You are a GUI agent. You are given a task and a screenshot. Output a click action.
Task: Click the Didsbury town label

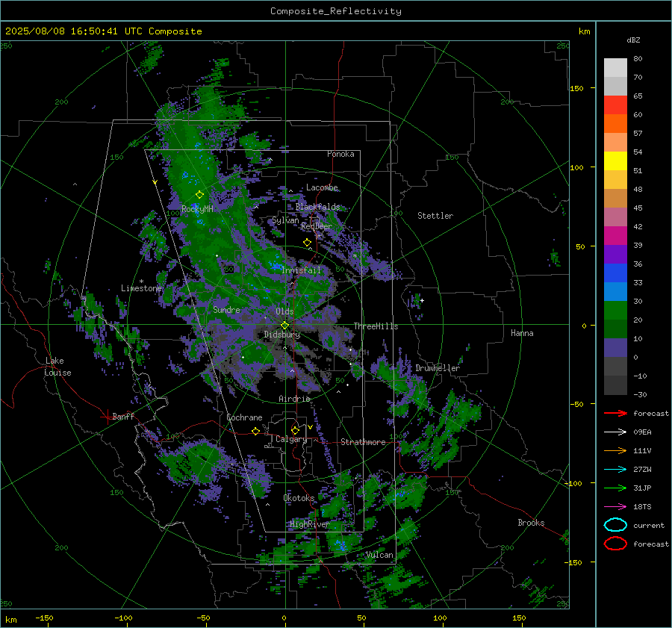pos(282,335)
